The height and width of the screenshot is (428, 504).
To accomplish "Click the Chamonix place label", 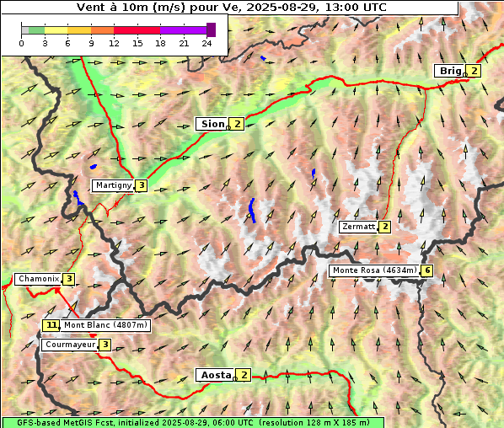I will (38, 279).
